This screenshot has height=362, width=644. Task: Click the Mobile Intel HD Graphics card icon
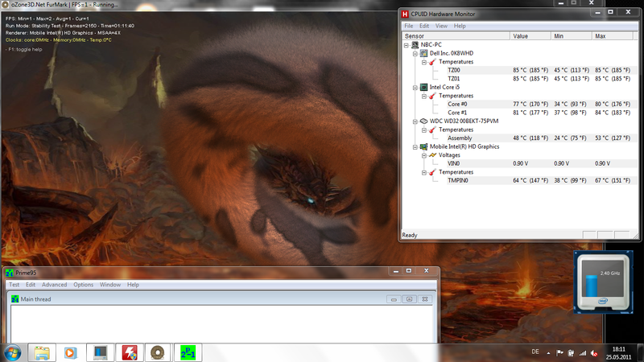(x=423, y=146)
